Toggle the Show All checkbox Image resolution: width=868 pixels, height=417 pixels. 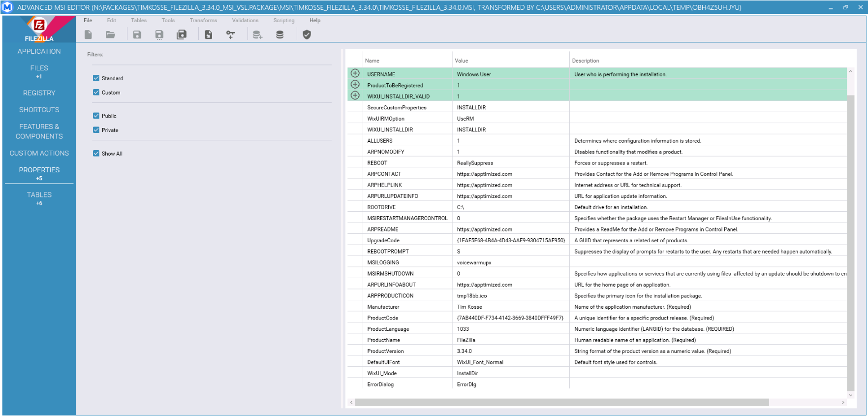point(96,153)
